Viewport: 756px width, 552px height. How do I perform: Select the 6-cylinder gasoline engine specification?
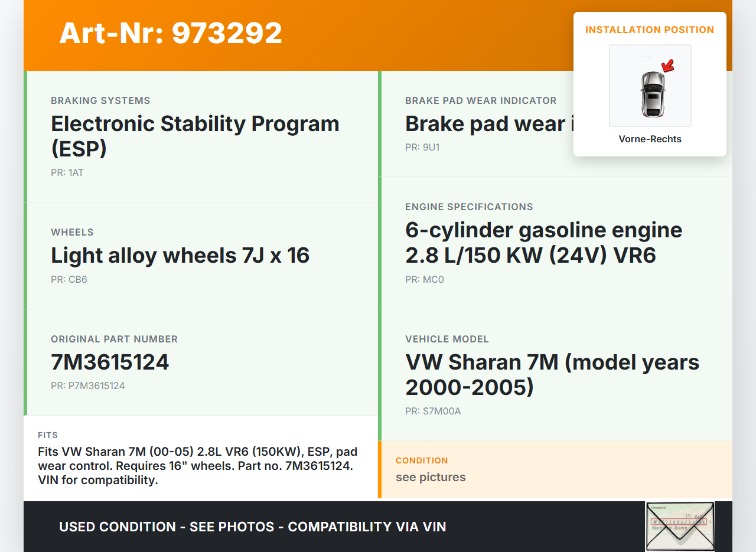tap(543, 243)
